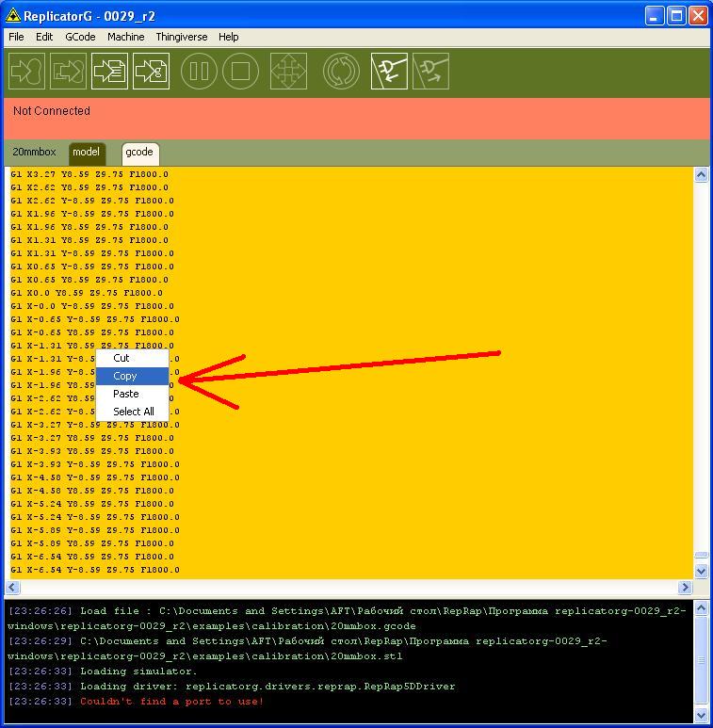
Task: Switch to the gcode tab
Action: [139, 153]
